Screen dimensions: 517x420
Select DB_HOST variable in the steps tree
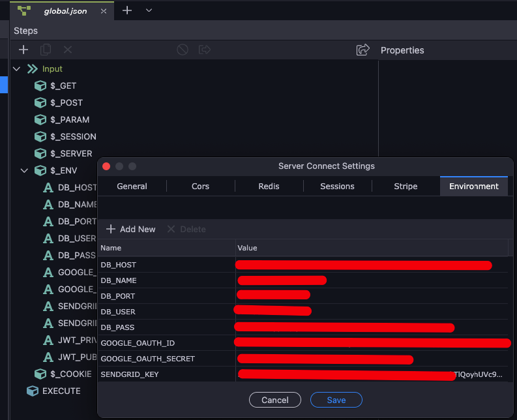pos(77,188)
